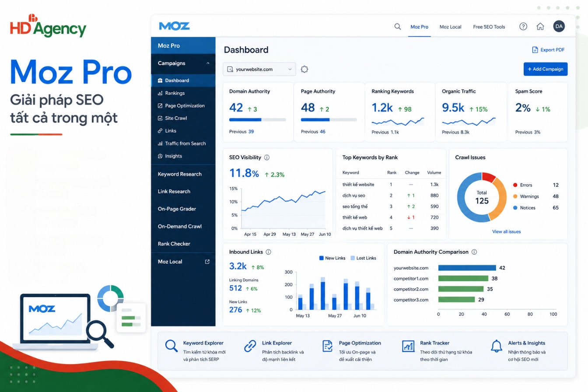Click the Export PDF link
The height and width of the screenshot is (392, 588).
[x=548, y=50]
